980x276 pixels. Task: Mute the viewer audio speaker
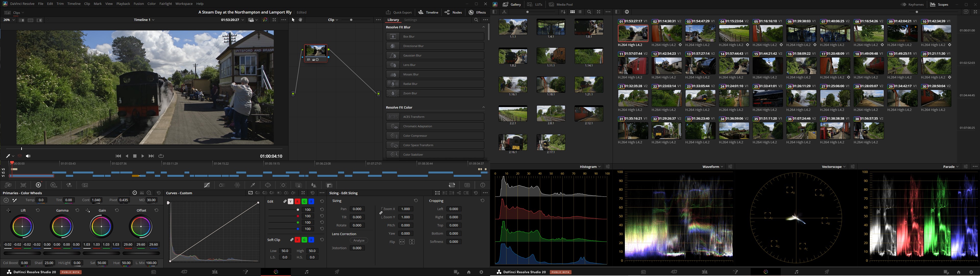pos(28,156)
